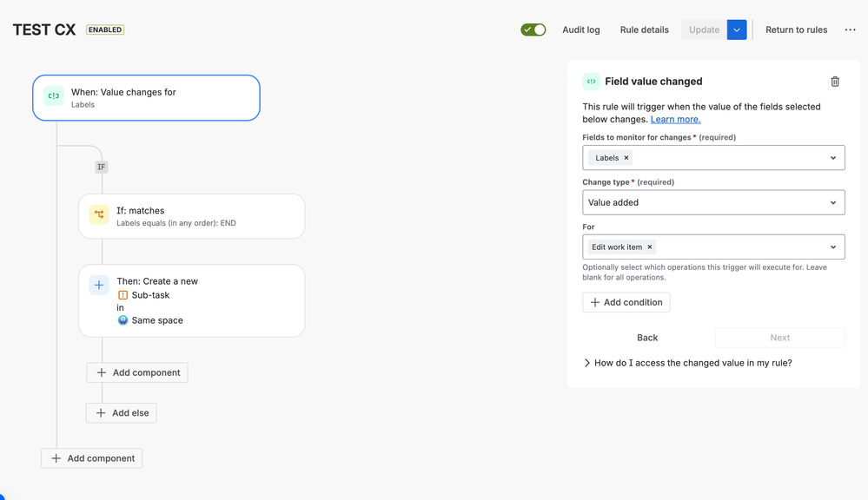The width and height of the screenshot is (868, 500).
Task: Expand How do I access changed value
Action: tap(688, 363)
